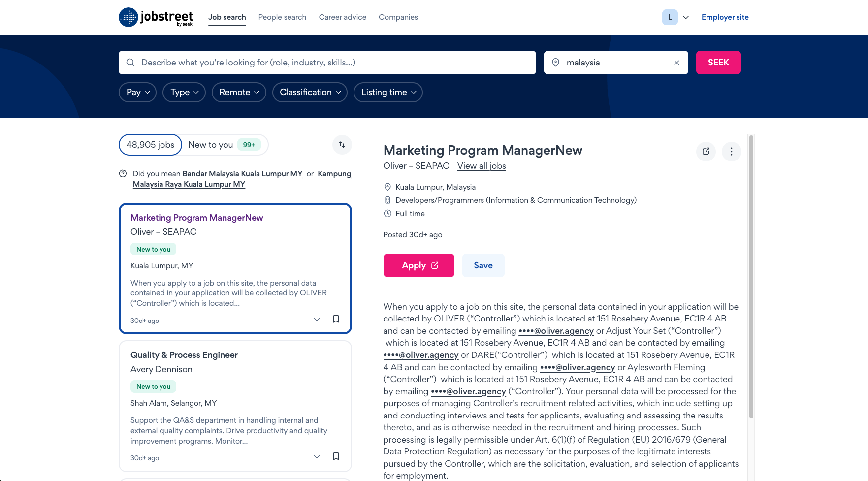The height and width of the screenshot is (481, 868).
Task: Go to Job search tab
Action: point(227,17)
